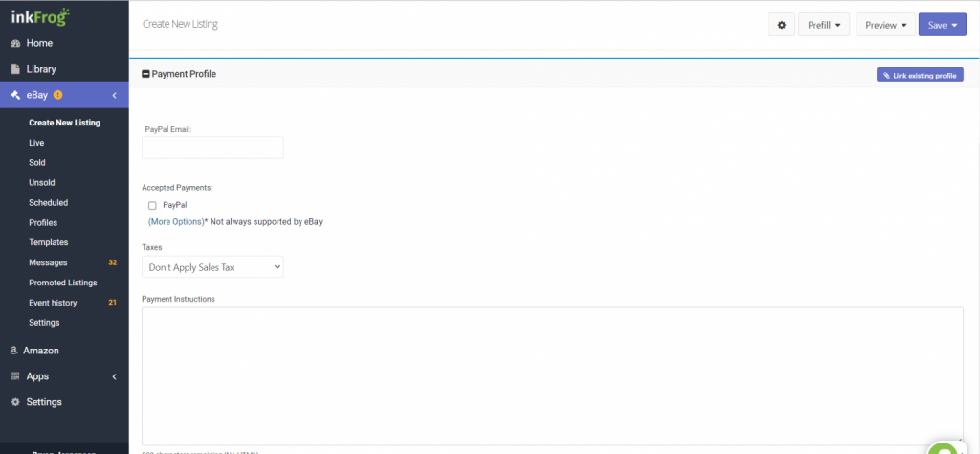Click the 32 badge next to Messages
Image resolution: width=980 pixels, height=454 pixels.
(x=113, y=262)
